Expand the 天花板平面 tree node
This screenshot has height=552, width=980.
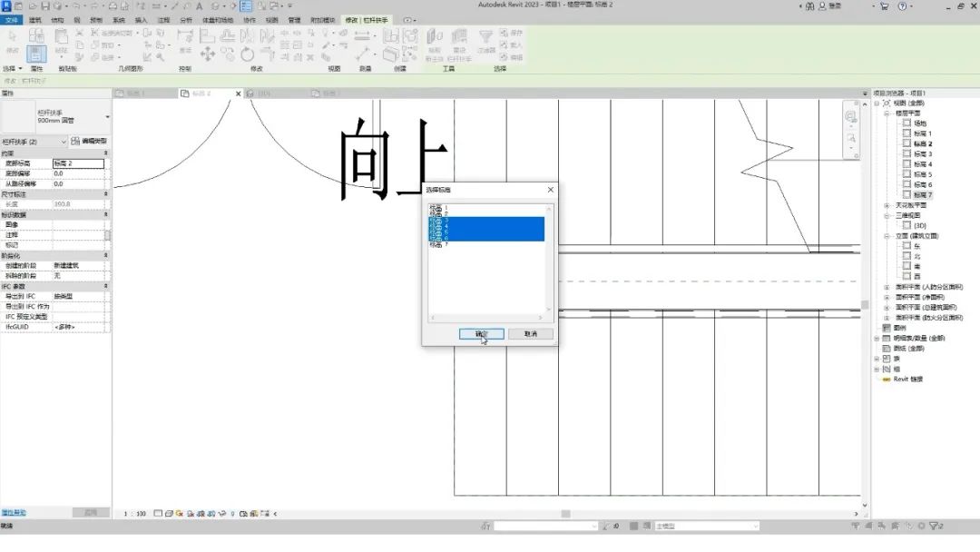(887, 205)
